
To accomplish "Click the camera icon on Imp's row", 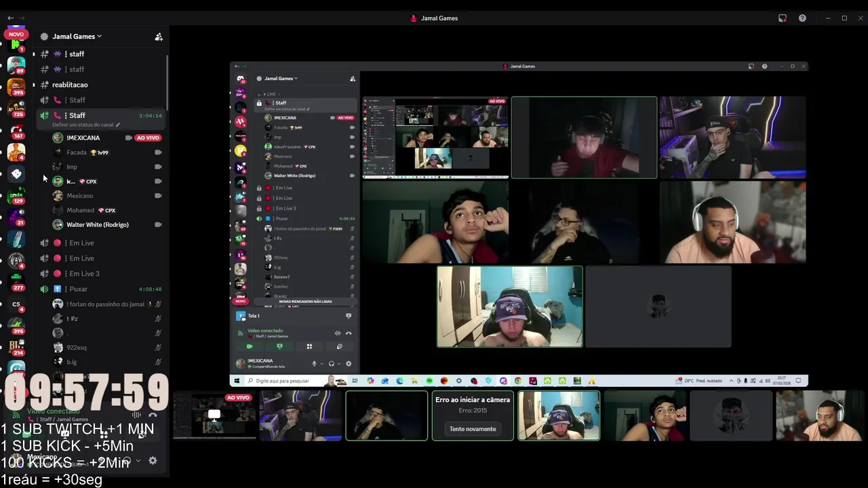I will [158, 167].
